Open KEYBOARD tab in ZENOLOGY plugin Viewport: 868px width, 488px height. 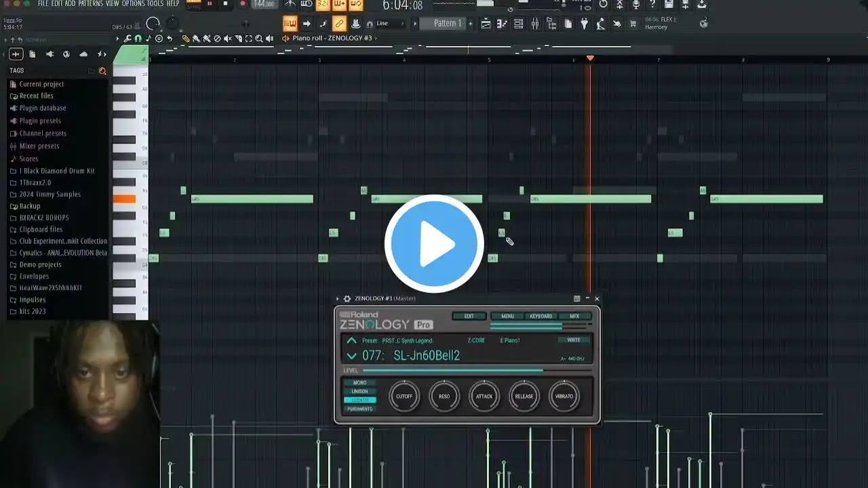point(540,316)
